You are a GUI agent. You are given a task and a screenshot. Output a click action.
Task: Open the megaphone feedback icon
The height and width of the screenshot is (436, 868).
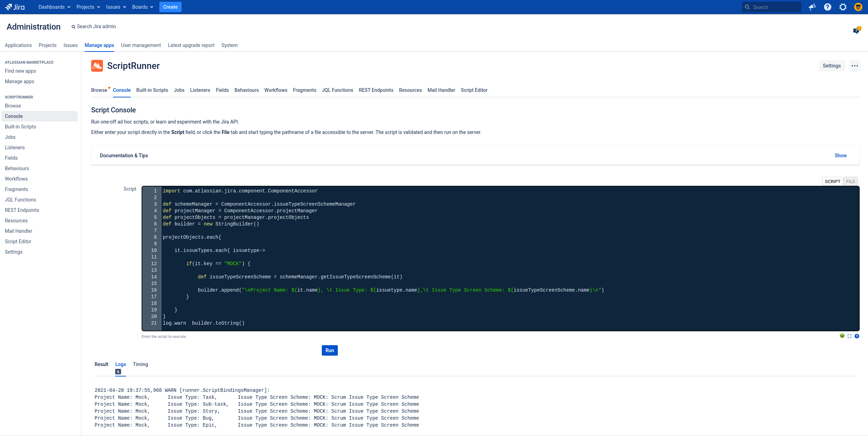812,7
